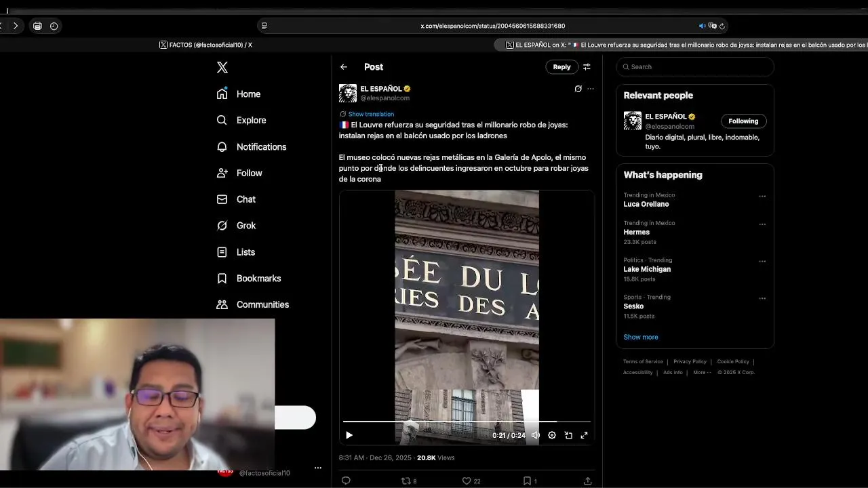Open more options for Lake Michigan trend

tap(762, 262)
